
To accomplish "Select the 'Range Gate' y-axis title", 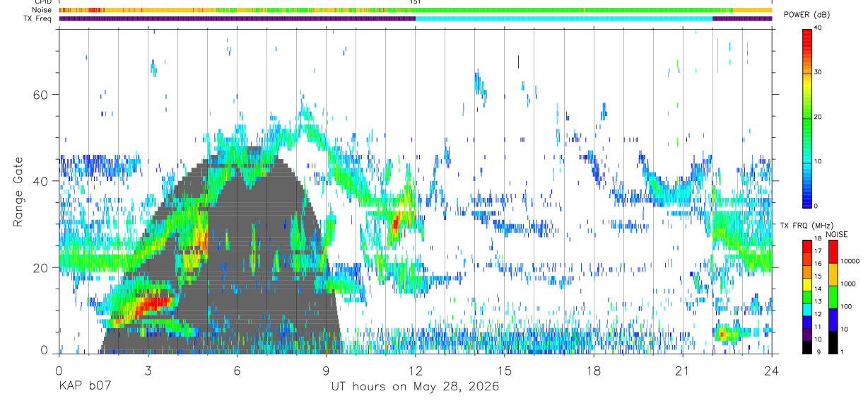I will tap(18, 192).
